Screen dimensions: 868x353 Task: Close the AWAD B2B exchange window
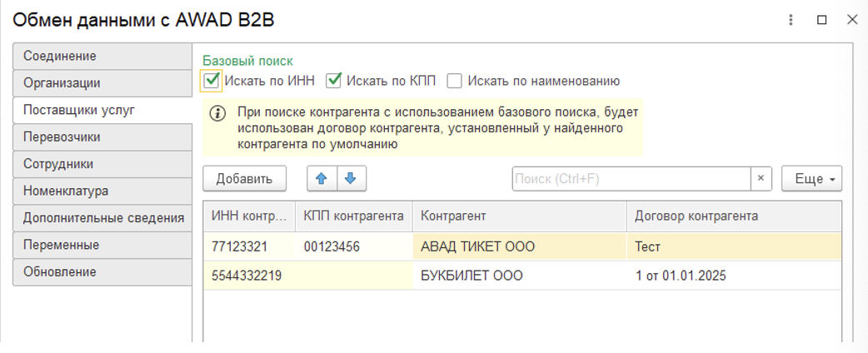point(851,20)
